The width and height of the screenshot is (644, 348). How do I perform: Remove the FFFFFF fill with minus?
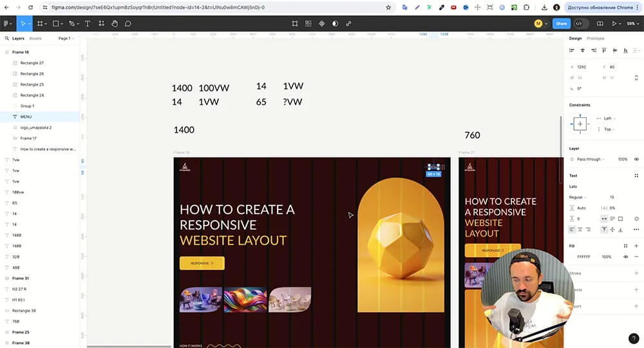(x=636, y=256)
